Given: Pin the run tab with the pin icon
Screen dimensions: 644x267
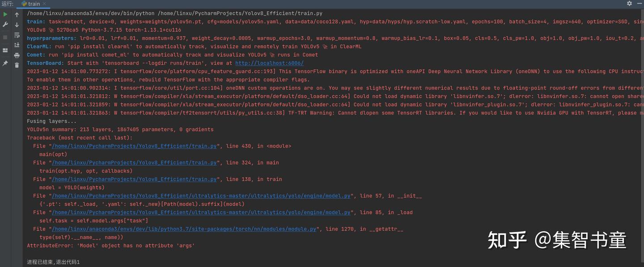Looking at the screenshot, I should tap(5, 64).
